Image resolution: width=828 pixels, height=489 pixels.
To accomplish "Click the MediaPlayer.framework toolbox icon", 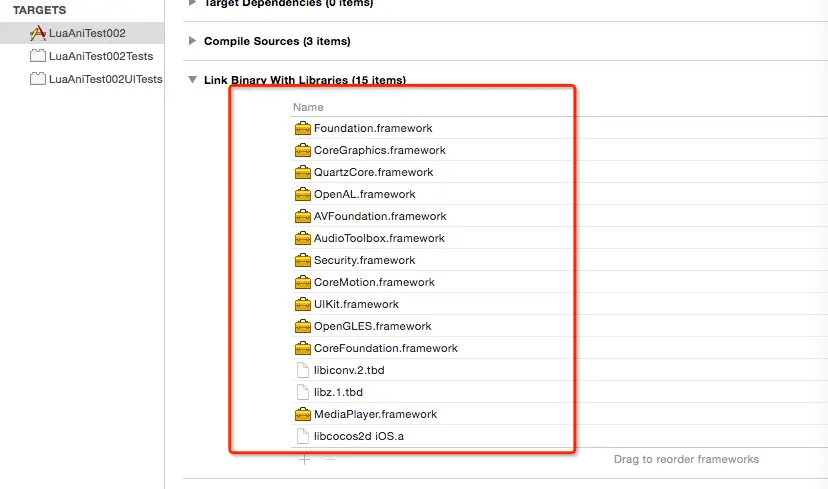I will (x=303, y=415).
